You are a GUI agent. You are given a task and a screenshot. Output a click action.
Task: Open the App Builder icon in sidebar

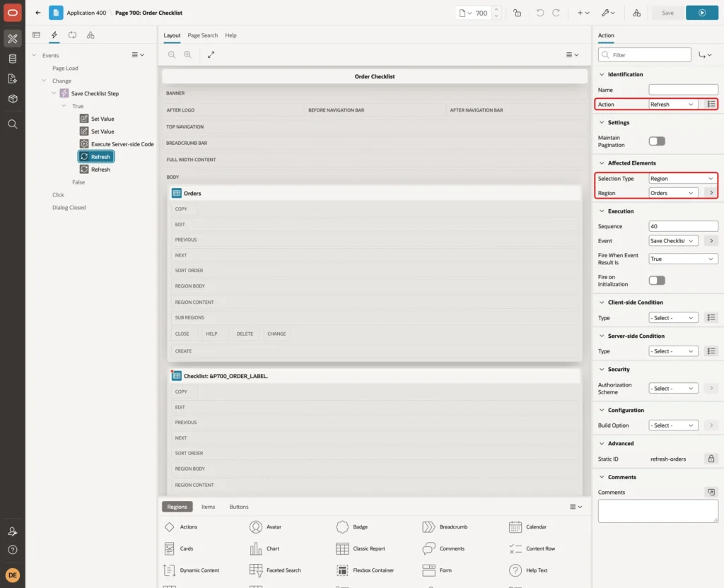[x=13, y=39]
